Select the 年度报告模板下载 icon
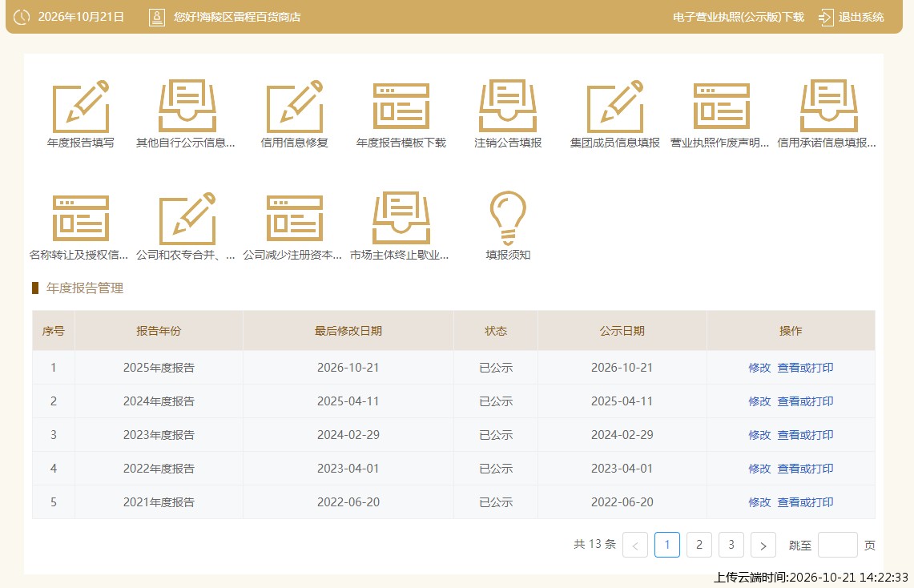914x588 pixels. (401, 107)
